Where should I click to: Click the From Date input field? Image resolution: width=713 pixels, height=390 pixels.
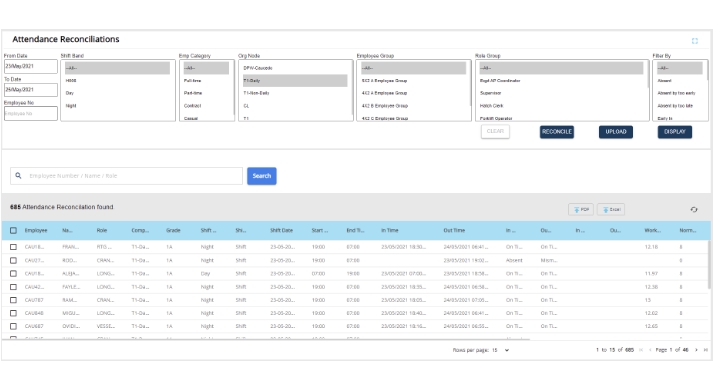point(31,66)
